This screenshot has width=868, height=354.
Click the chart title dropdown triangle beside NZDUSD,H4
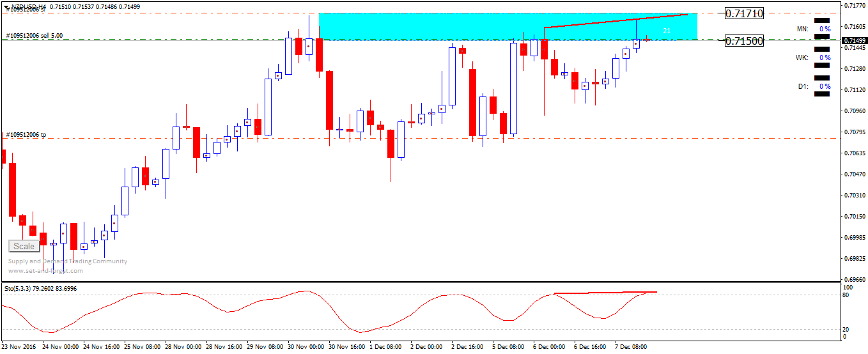(x=7, y=6)
